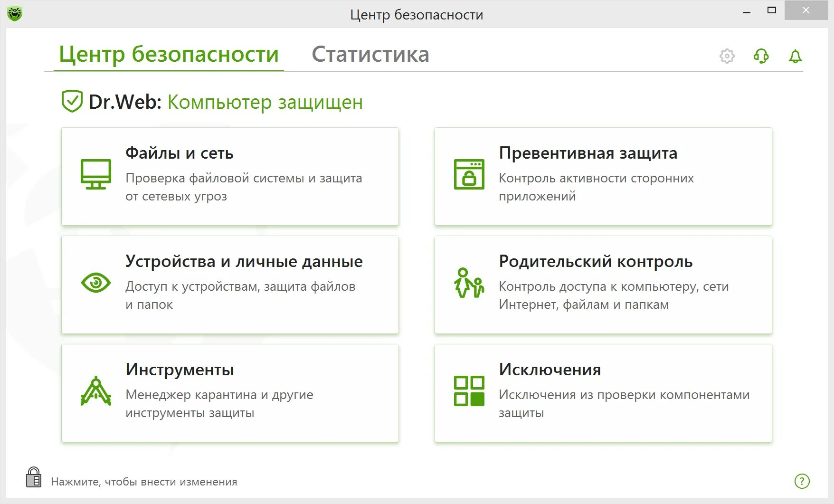
Task: Click the eye icon for Устройства и личные данные
Action: coord(96,283)
